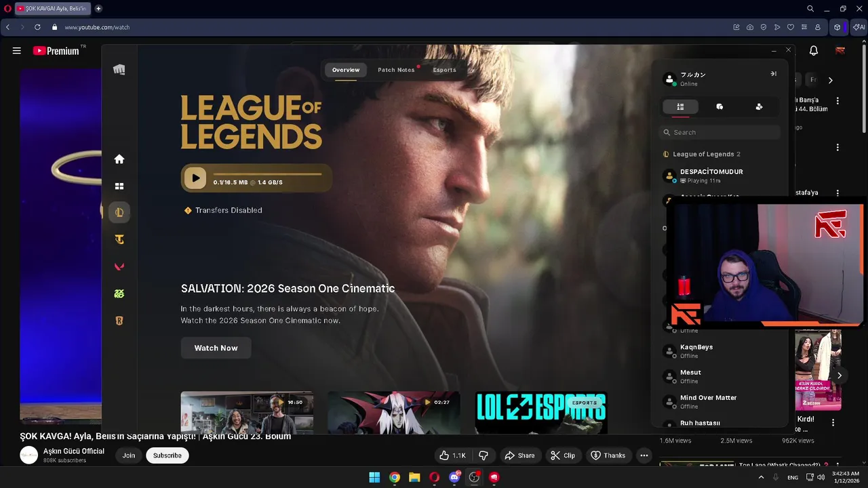Open Opera privacy shield icon
The height and width of the screenshot is (488, 868).
click(764, 27)
